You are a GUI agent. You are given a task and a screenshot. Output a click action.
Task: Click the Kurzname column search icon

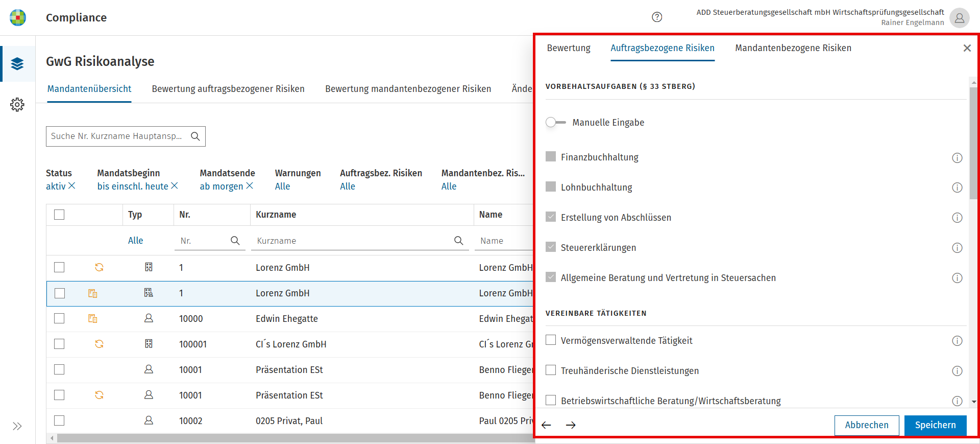pos(459,241)
